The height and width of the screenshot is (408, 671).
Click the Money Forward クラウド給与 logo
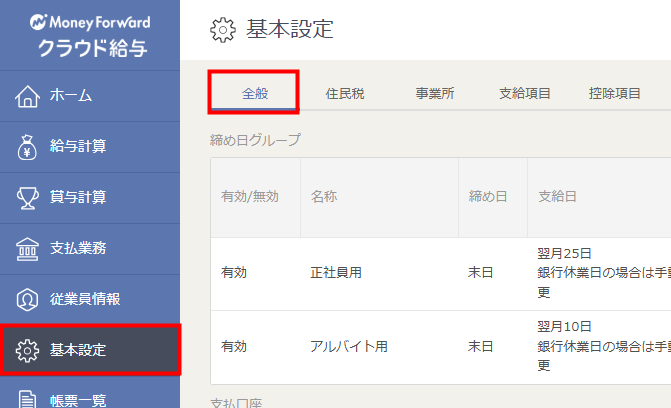pos(90,35)
